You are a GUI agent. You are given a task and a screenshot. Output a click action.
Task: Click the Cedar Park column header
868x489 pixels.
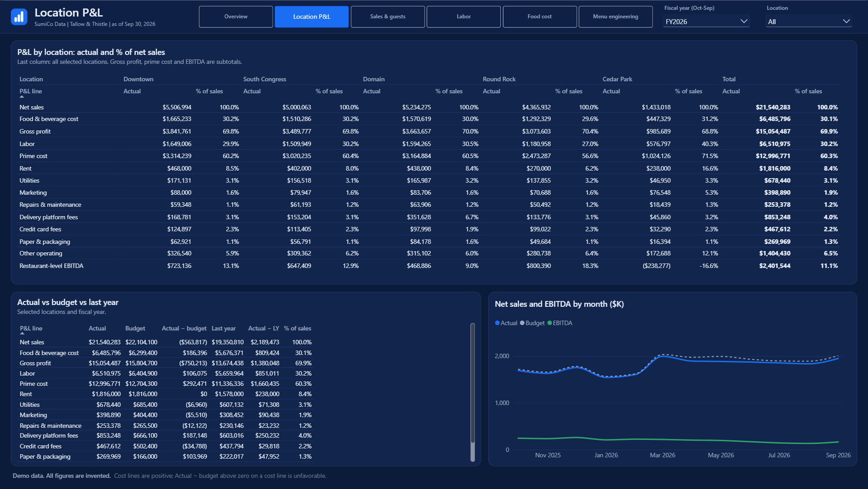[617, 79]
